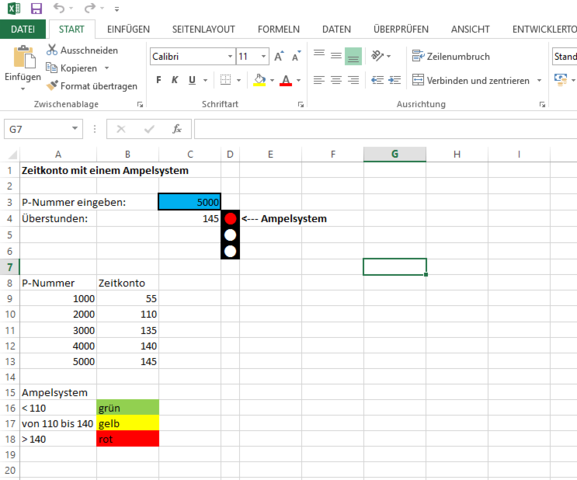Click Ausschneiden to cut selection
This screenshot has width=577, height=480.
[82, 50]
